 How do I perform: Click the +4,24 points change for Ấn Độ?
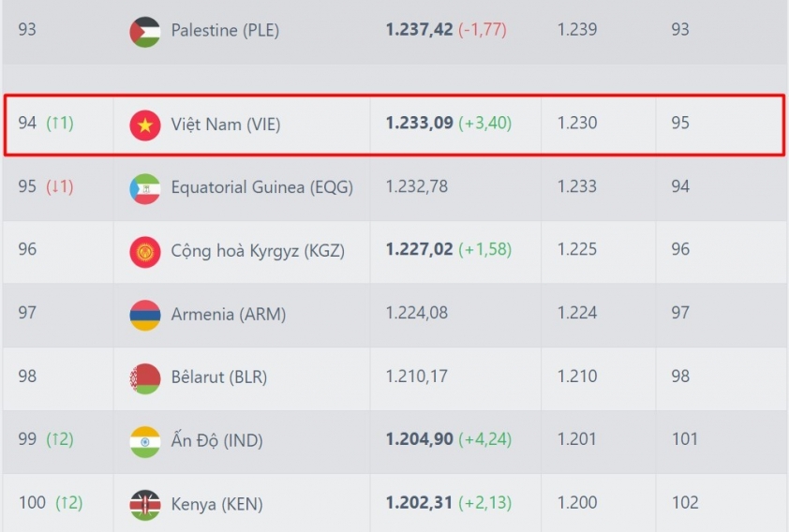click(485, 439)
